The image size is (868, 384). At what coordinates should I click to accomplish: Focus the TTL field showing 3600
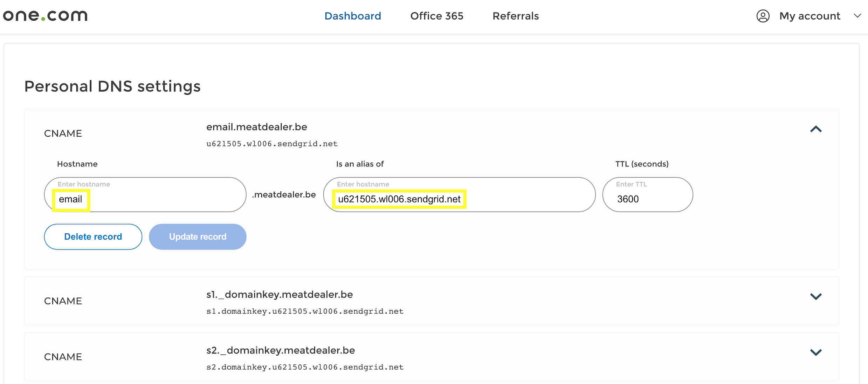click(x=648, y=194)
